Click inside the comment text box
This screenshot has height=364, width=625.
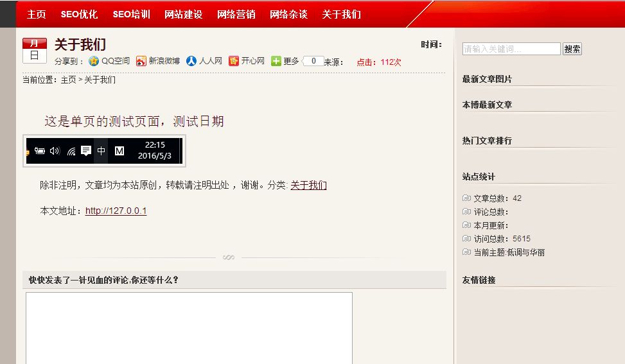(x=189, y=327)
